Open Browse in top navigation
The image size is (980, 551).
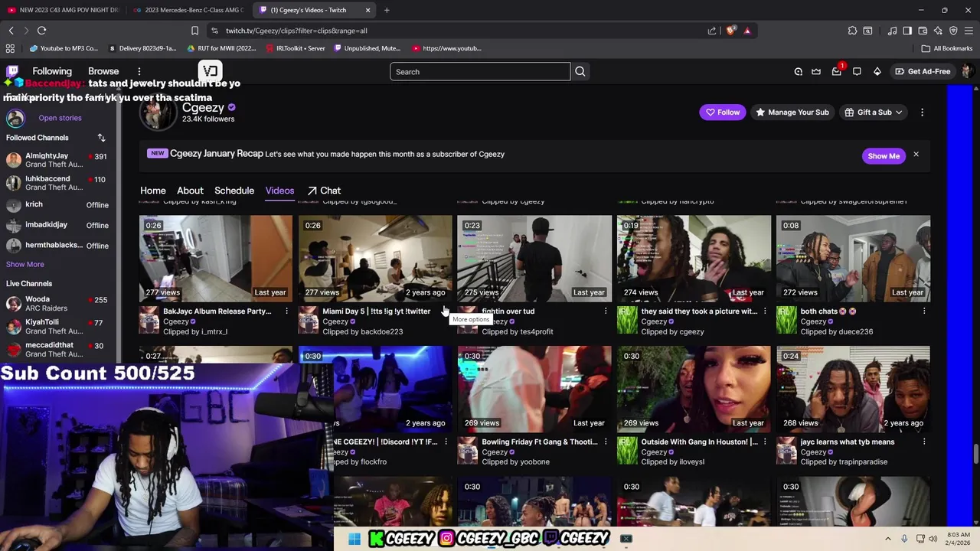(x=103, y=71)
